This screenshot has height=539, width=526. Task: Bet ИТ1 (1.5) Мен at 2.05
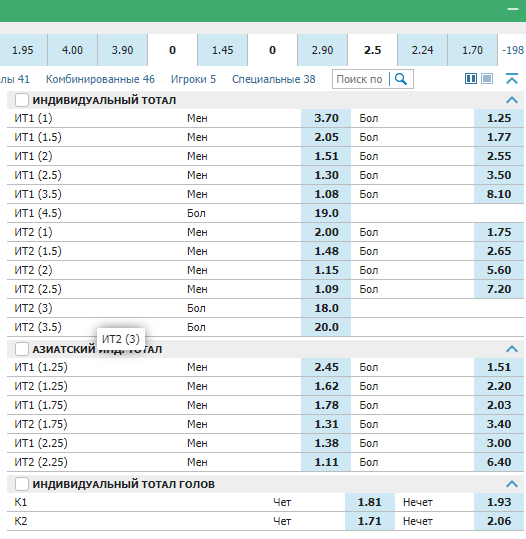[326, 137]
